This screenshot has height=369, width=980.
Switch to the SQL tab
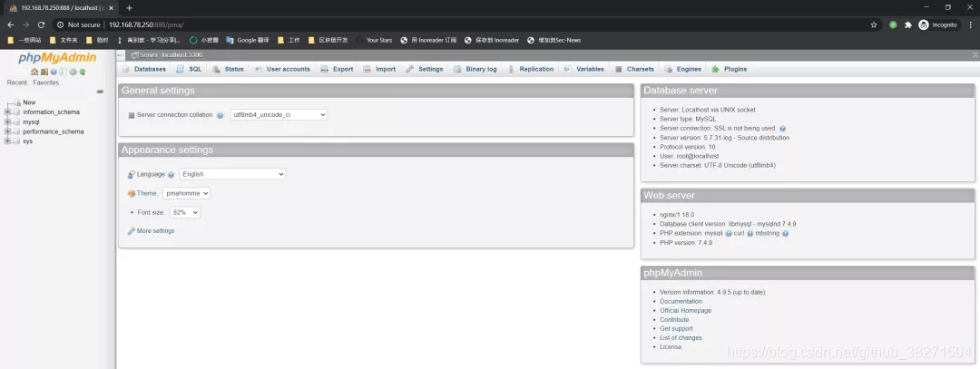(x=190, y=69)
